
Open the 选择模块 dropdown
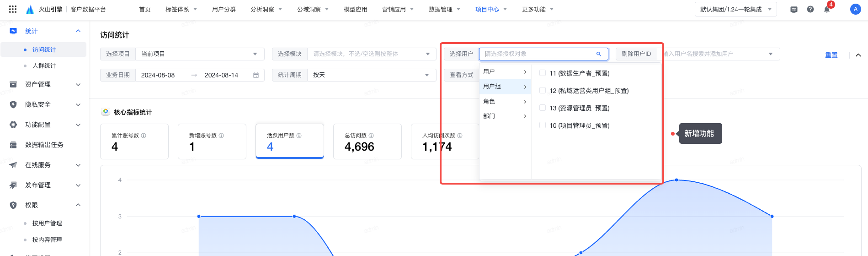(372, 54)
